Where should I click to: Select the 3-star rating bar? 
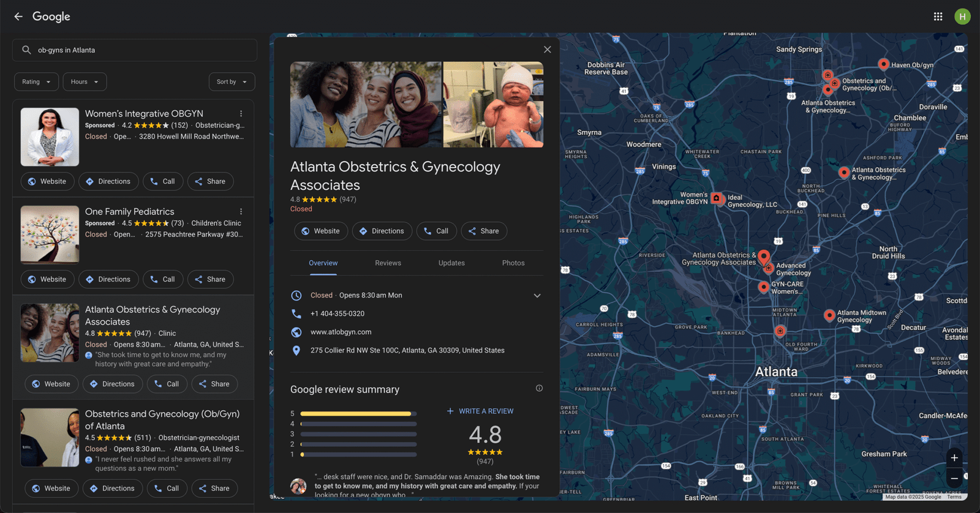tap(358, 434)
